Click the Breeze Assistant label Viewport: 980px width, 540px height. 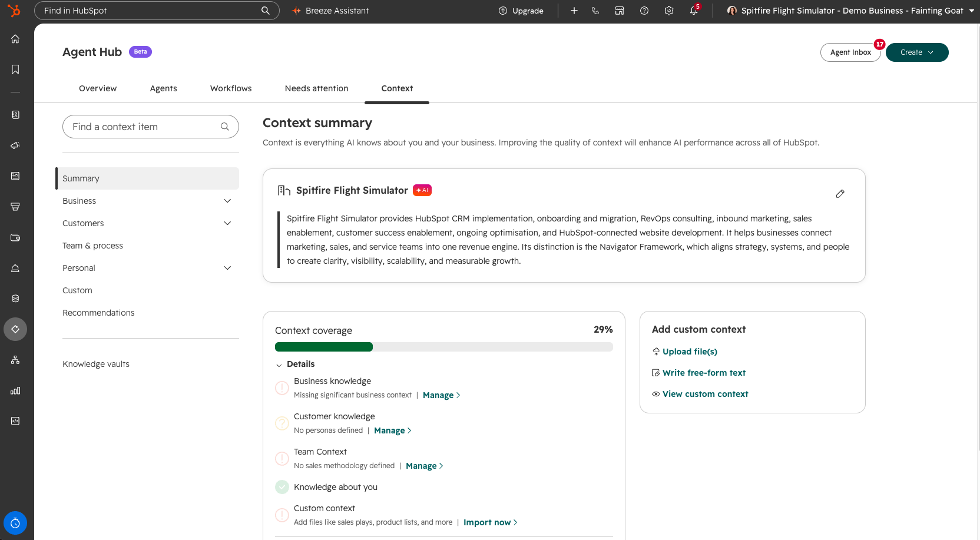pos(337,11)
